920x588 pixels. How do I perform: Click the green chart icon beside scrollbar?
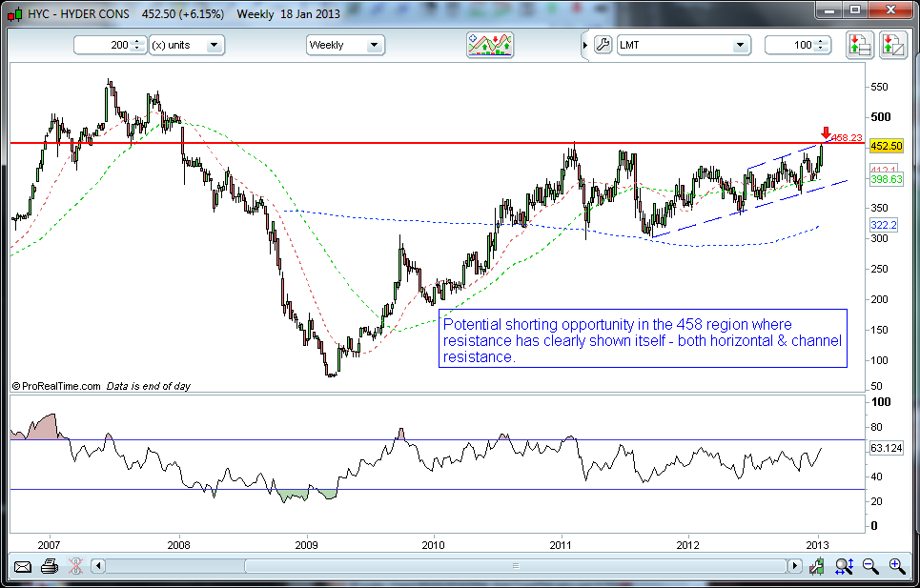[x=817, y=566]
